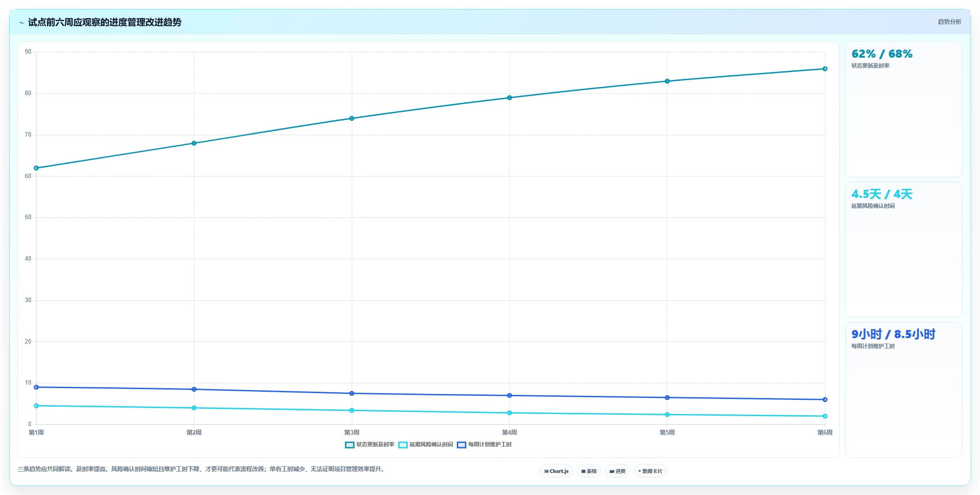
Task: Click the 每周计划维护工时 point at 第4周
Action: click(510, 395)
